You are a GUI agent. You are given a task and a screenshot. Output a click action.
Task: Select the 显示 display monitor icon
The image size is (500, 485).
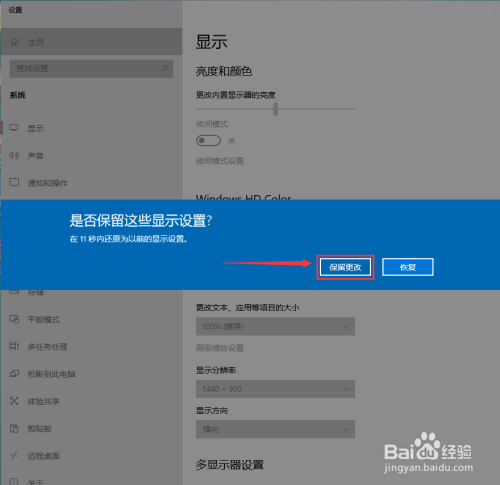14,128
